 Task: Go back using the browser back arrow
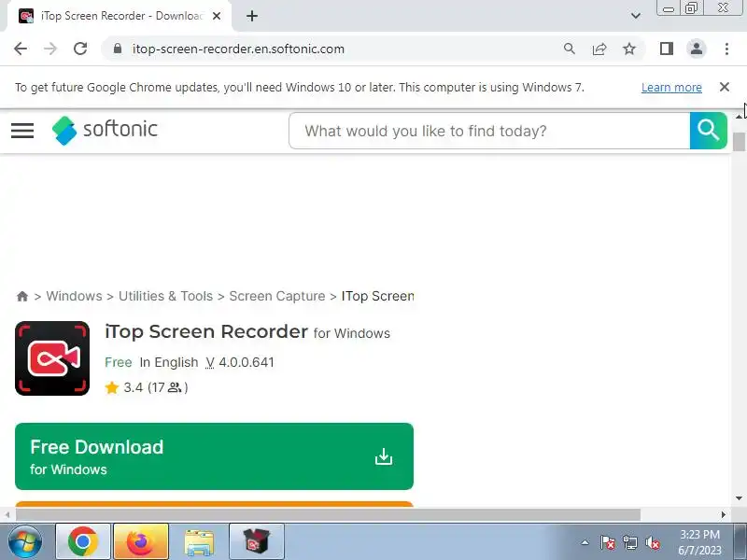(x=21, y=49)
